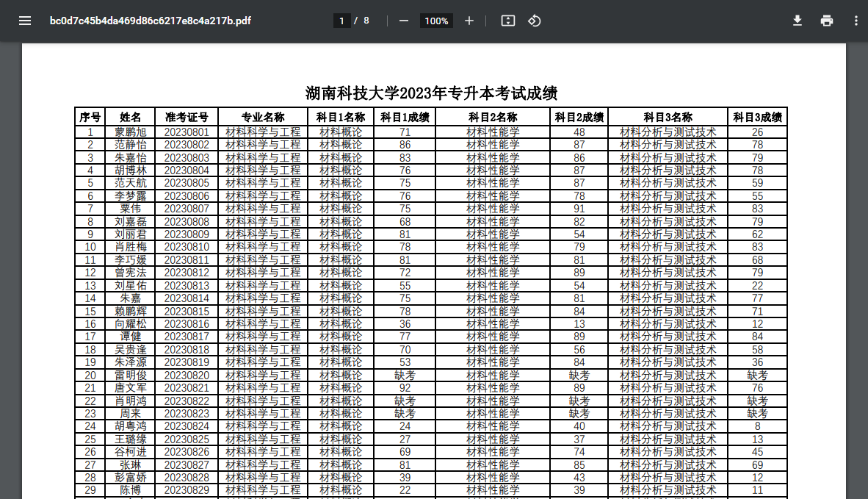Image resolution: width=868 pixels, height=499 pixels.
Task: Click the fit to page icon
Action: click(x=507, y=21)
